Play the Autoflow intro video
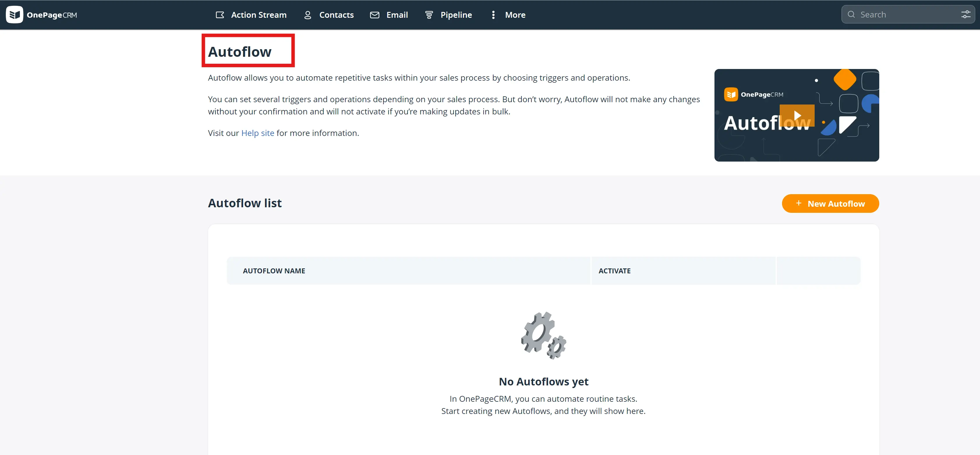Viewport: 980px width, 455px height. (797, 115)
